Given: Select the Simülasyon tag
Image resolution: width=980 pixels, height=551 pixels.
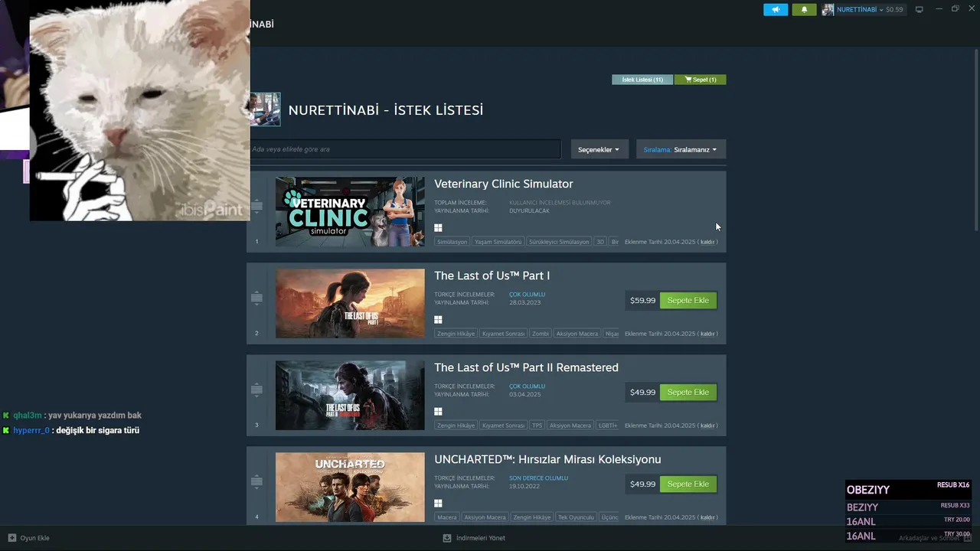Looking at the screenshot, I should [452, 242].
